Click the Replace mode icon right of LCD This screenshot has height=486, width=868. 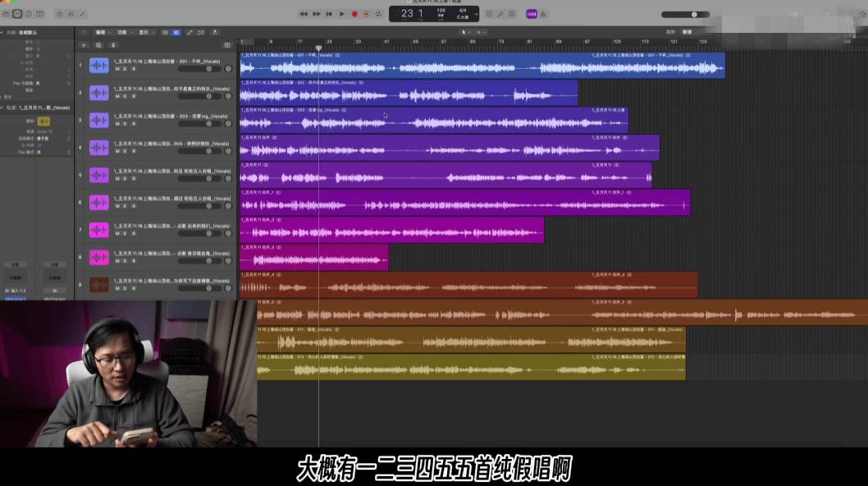[489, 14]
